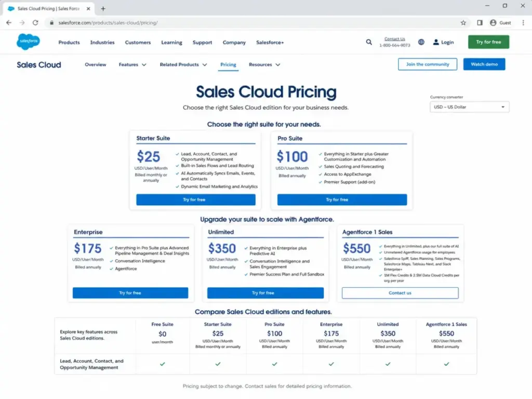This screenshot has height=399, width=532.
Task: Open the Company menu
Action: (x=234, y=43)
